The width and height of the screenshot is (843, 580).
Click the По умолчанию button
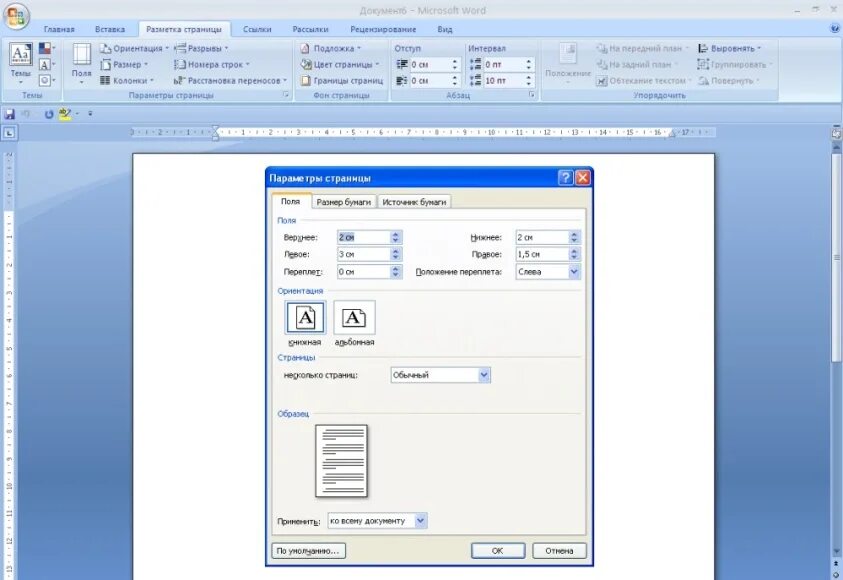click(x=309, y=551)
